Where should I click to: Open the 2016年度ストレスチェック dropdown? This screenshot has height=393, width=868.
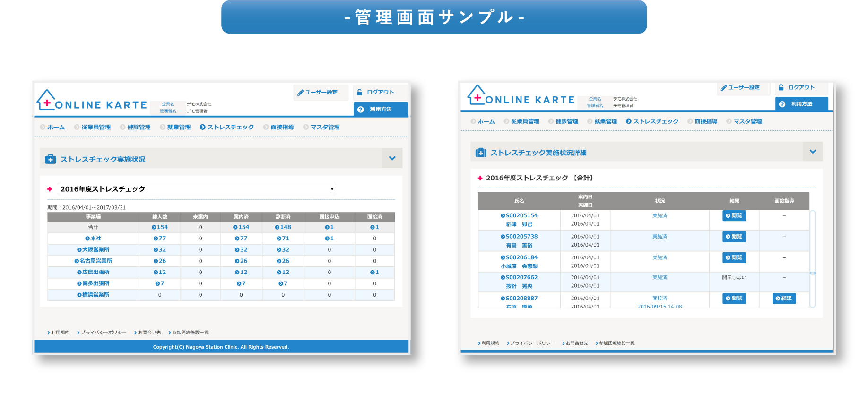pyautogui.click(x=196, y=189)
